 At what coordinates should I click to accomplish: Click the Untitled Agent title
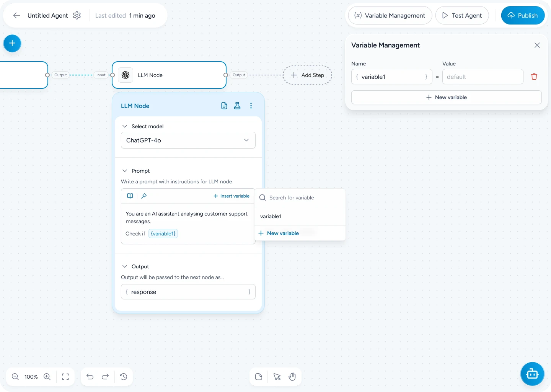point(48,15)
